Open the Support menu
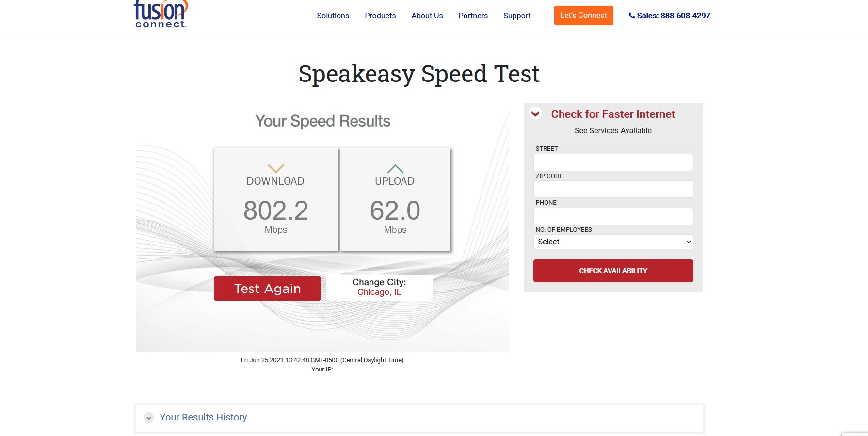Viewport: 868px width, 436px height. pos(517,16)
